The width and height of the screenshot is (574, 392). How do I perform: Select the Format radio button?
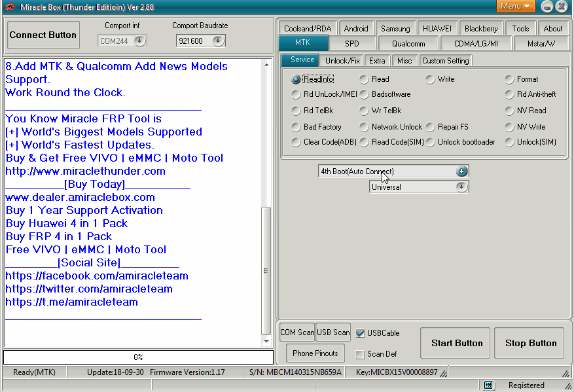509,79
